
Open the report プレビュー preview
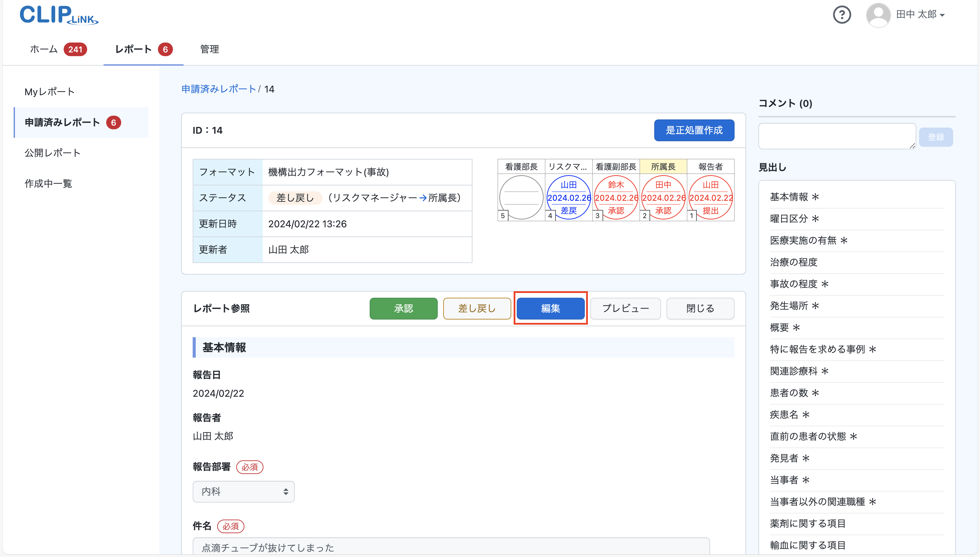pos(625,308)
